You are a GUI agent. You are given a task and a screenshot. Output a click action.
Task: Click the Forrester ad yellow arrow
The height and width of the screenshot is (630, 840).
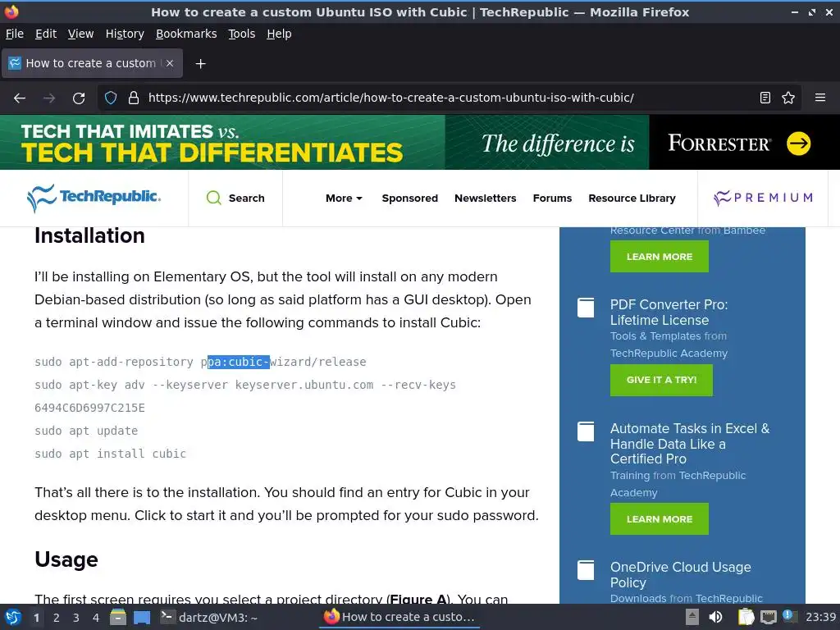pos(798,144)
